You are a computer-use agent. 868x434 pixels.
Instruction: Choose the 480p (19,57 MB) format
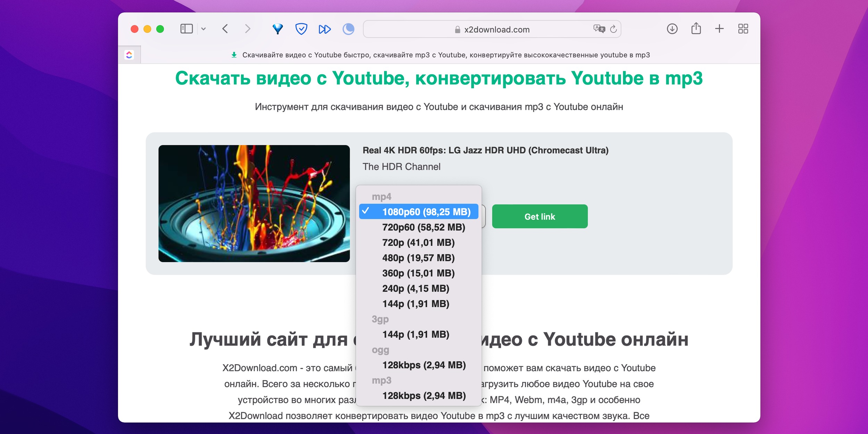(418, 258)
